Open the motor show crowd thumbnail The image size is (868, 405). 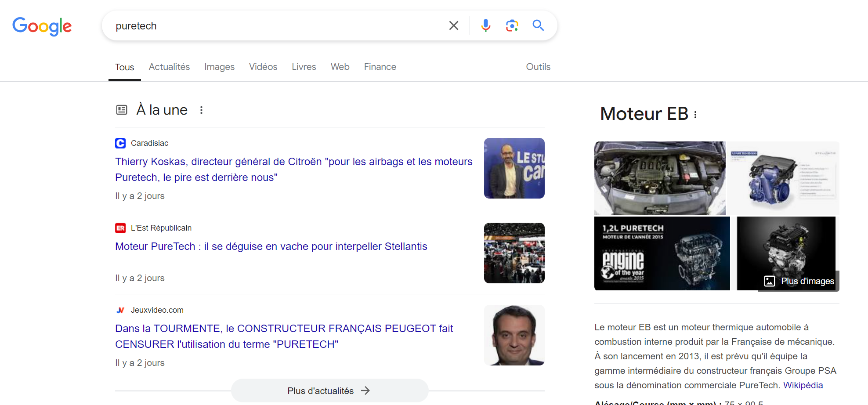tap(514, 253)
